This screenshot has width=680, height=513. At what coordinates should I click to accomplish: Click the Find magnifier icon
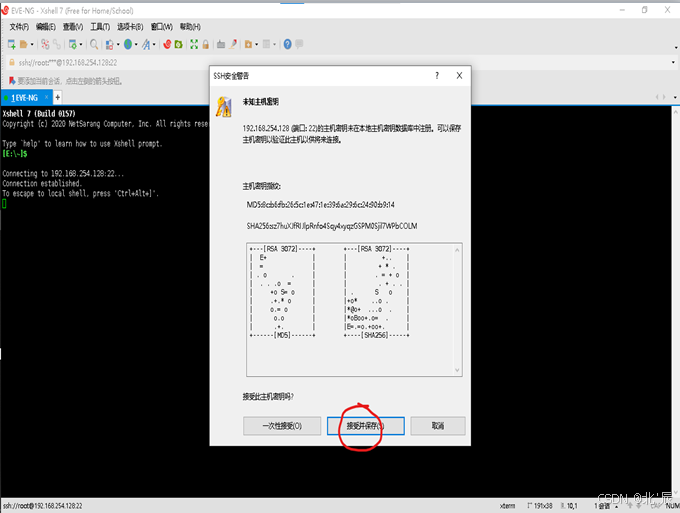94,44
